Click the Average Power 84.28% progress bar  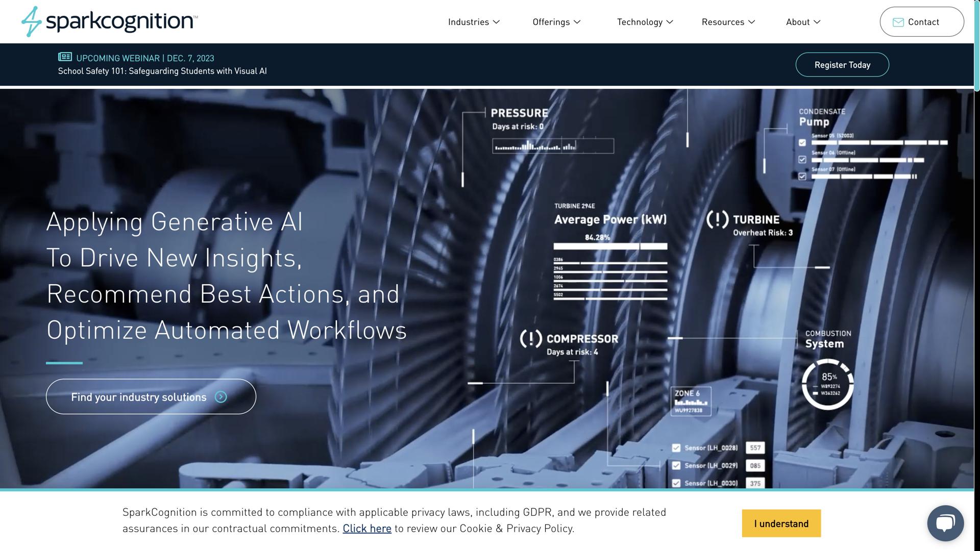tap(610, 246)
